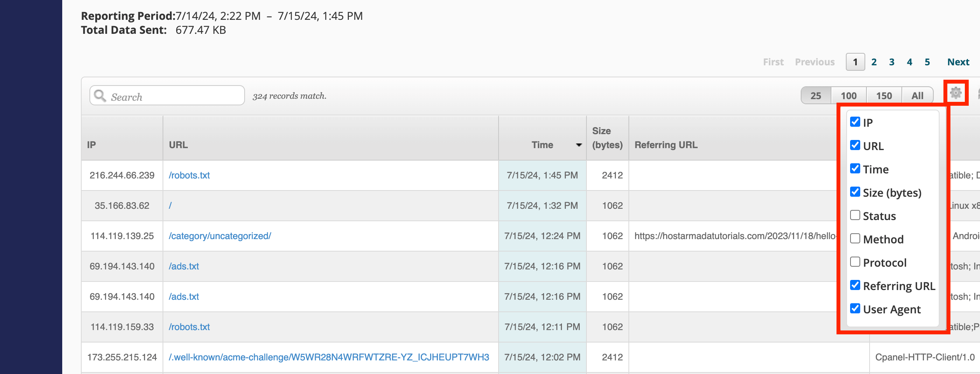Go to page 3
Viewport: 980px width, 374px height.
coord(892,62)
